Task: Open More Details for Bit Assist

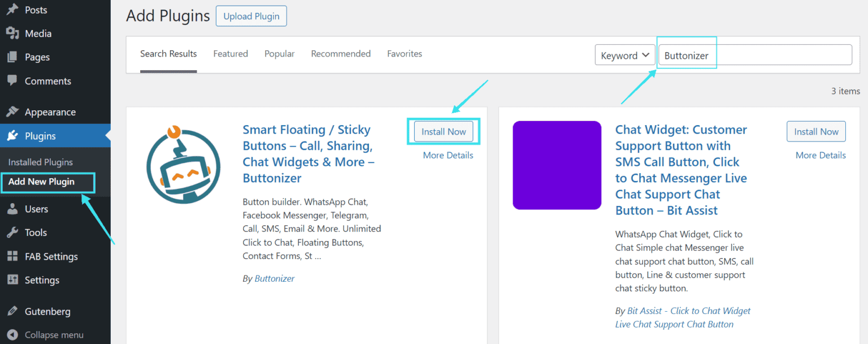Action: click(x=820, y=155)
